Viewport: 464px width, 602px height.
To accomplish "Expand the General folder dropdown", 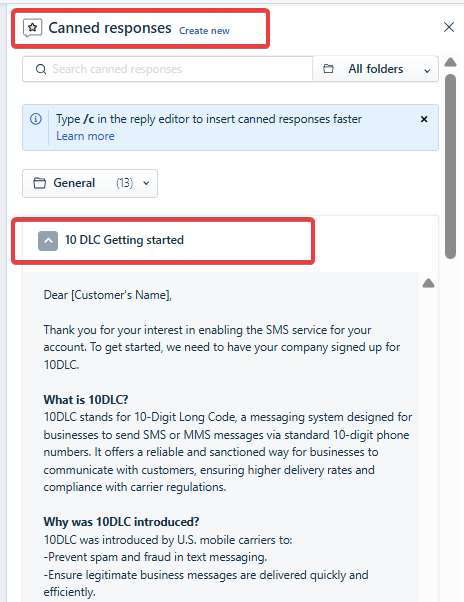I will pyautogui.click(x=90, y=184).
